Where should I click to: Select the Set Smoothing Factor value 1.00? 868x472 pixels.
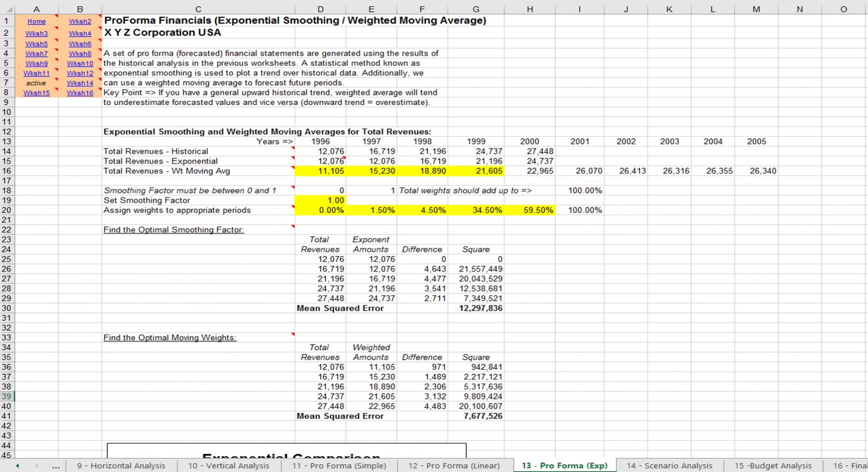(321, 200)
